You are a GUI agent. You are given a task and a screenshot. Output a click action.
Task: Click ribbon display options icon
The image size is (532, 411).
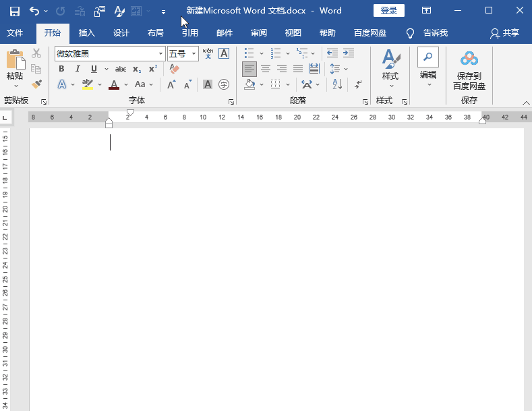click(x=426, y=10)
